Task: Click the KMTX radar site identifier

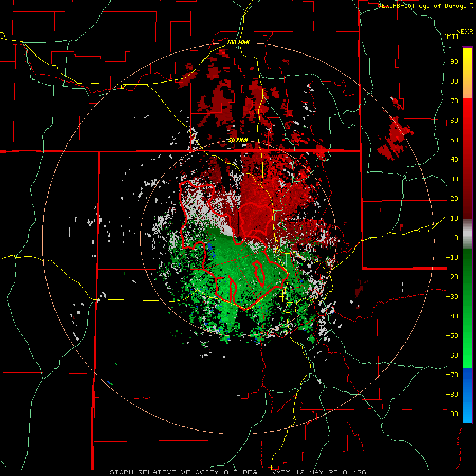Action: click(281, 472)
